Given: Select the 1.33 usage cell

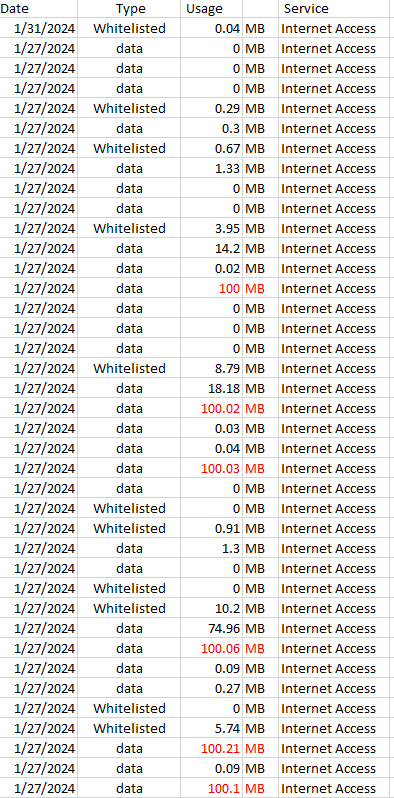Looking at the screenshot, I should (x=211, y=168).
